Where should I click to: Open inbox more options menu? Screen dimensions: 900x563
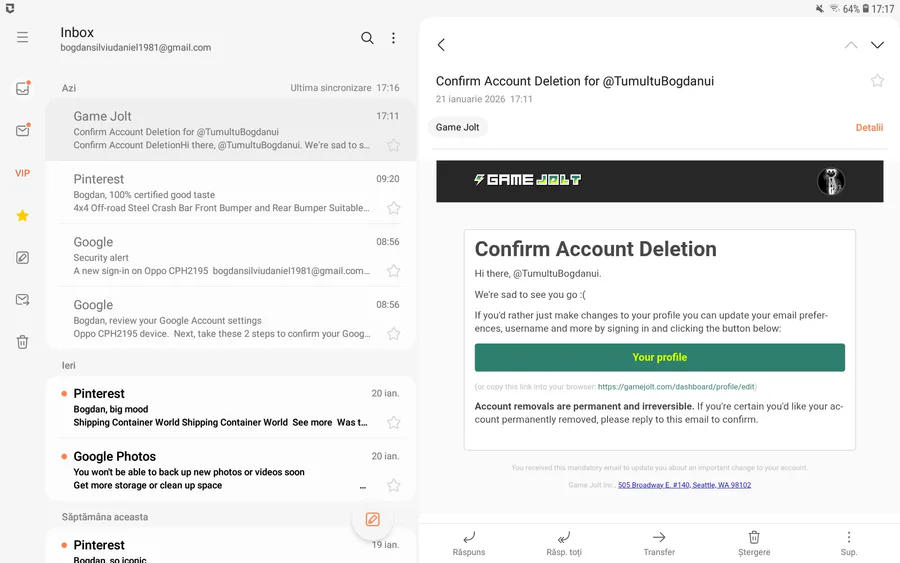[393, 38]
